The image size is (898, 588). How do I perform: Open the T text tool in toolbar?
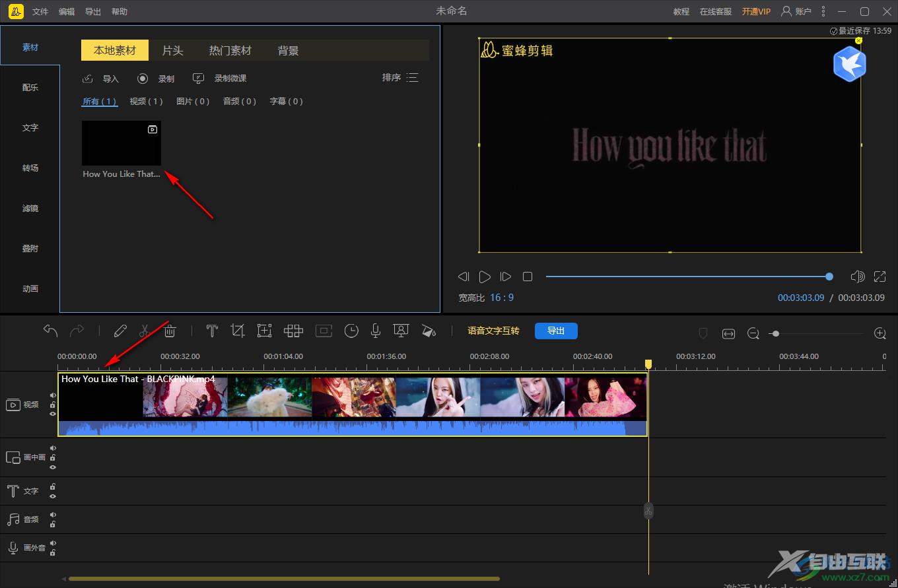pyautogui.click(x=212, y=331)
